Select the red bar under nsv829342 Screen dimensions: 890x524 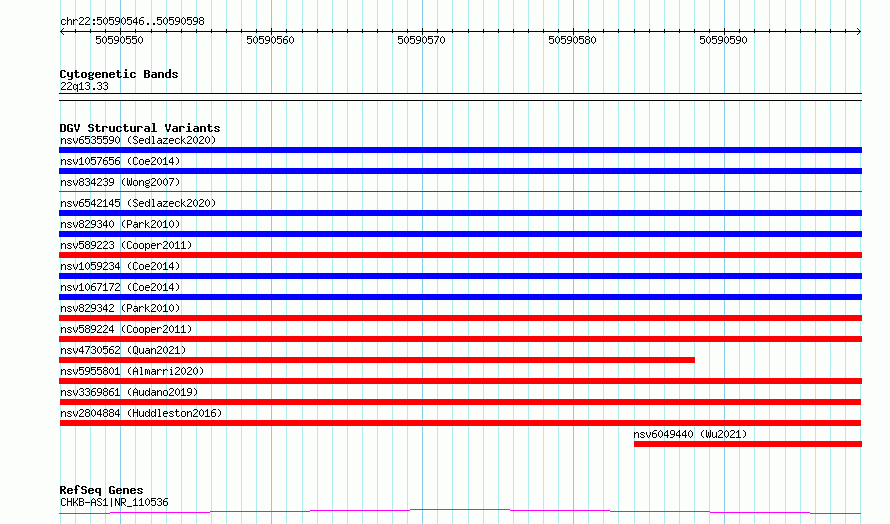coord(460,318)
